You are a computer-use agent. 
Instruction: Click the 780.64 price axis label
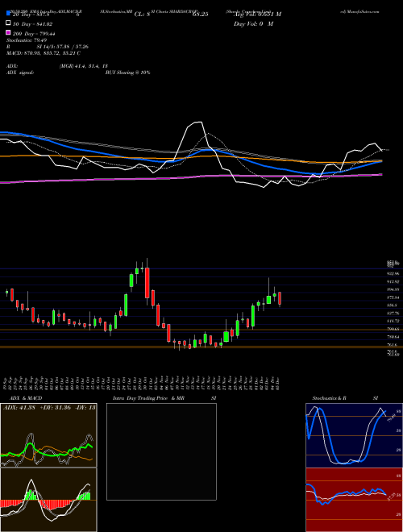(393, 337)
